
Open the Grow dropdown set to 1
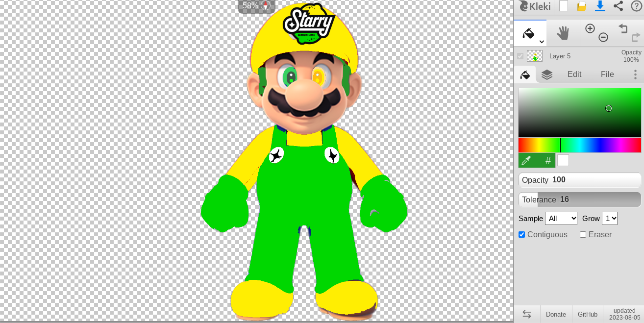pyautogui.click(x=610, y=218)
